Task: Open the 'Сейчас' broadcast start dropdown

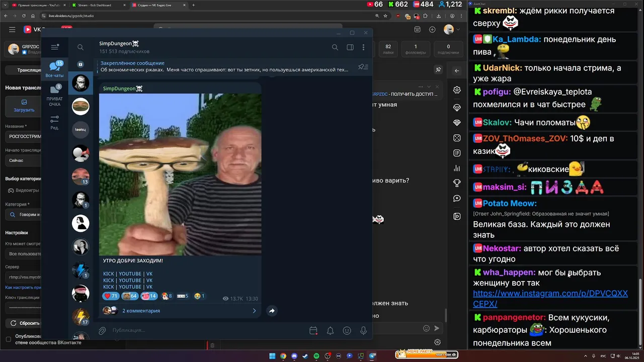Action: (x=23, y=160)
